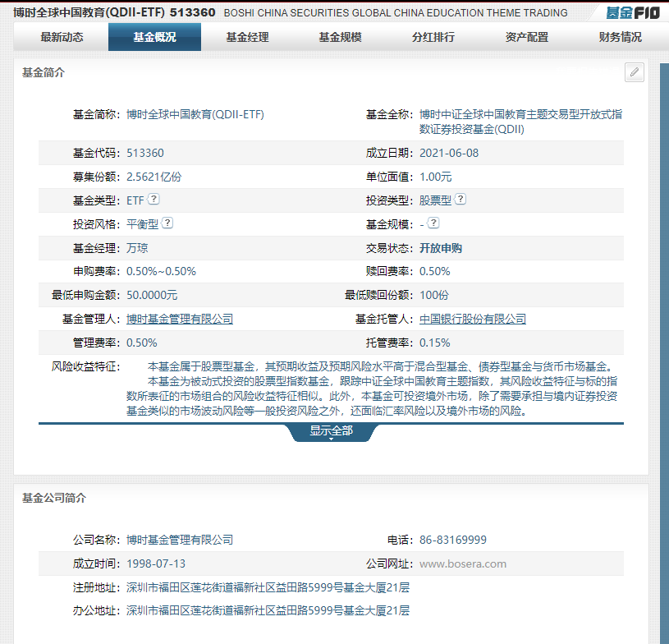Click fund code value 513360 in table
The image size is (669, 644).
145,153
